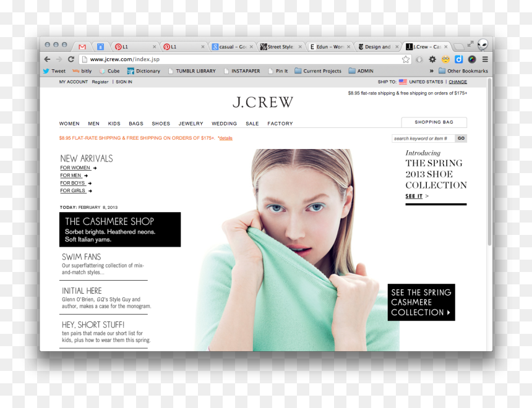Open the WOMEN menu
This screenshot has height=408, width=532.
click(69, 124)
